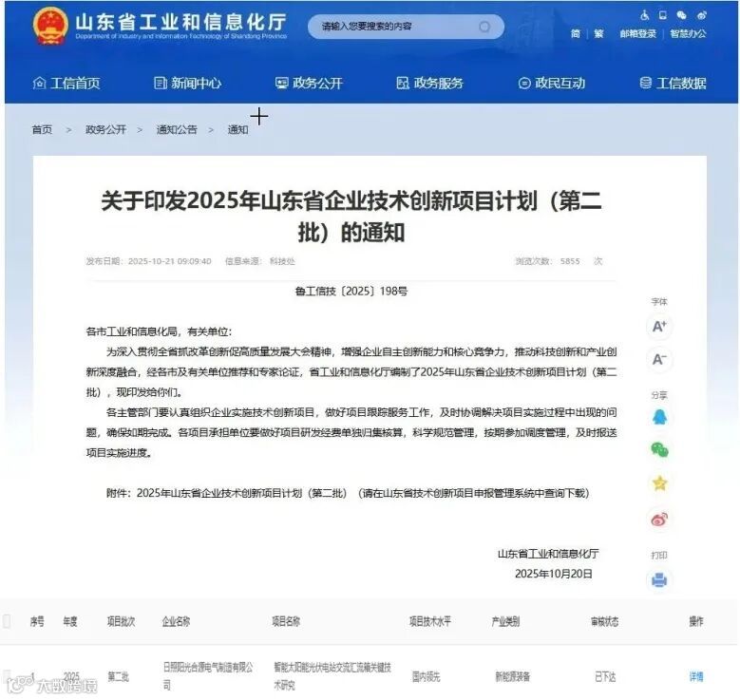Open the 邮箱登录 mailbox login link
This screenshot has height=700, width=740.
638,33
